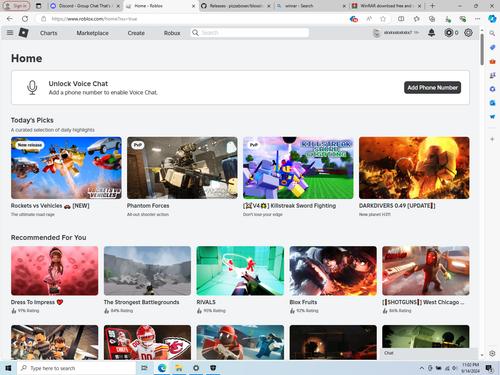Viewport: 500px width, 375px height.
Task: Open shopping tag in Edge sidebar
Action: pyautogui.click(x=492, y=47)
